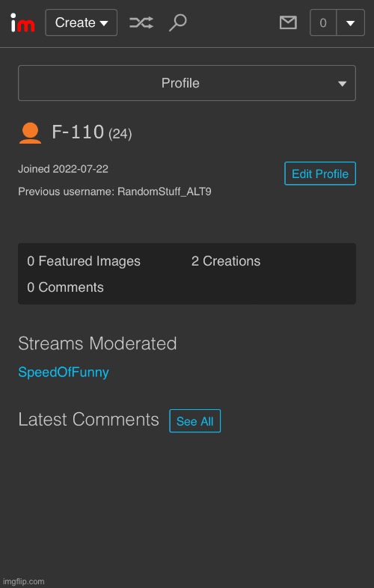Click the See All comments button
Image resolution: width=374 pixels, height=588 pixels.
[x=194, y=420]
